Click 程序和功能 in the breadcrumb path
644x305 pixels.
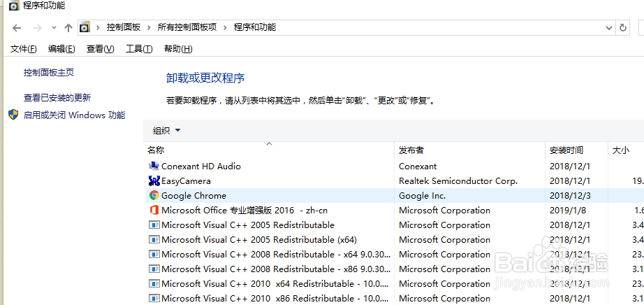255,27
